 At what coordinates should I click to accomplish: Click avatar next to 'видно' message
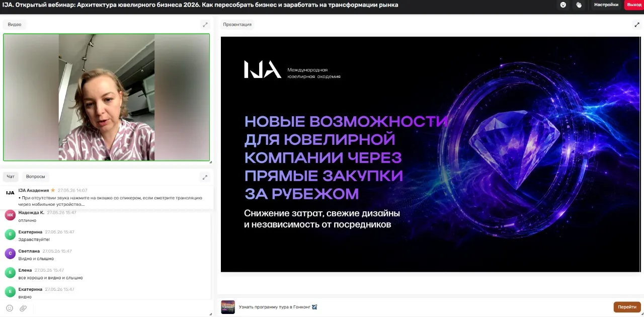tap(10, 292)
